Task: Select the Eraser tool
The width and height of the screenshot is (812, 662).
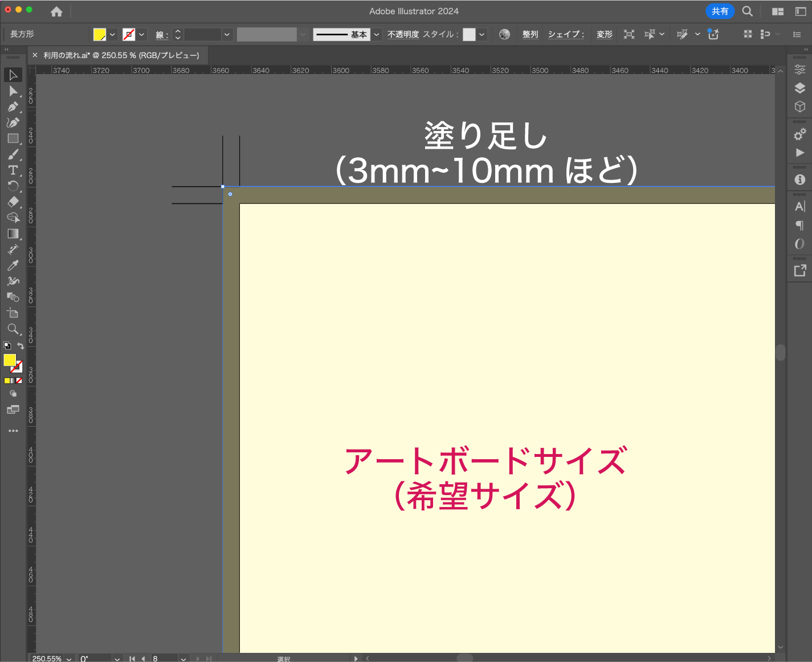Action: point(13,202)
